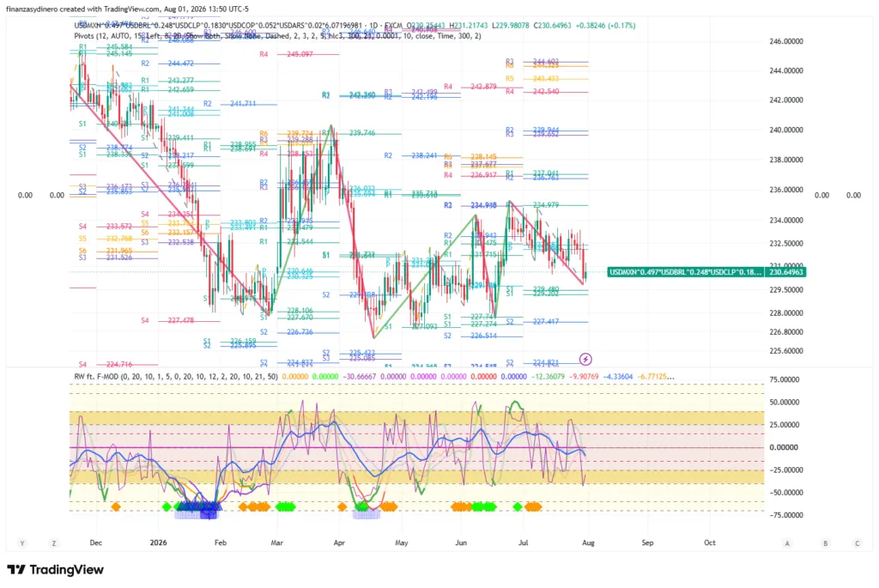The image size is (879, 588).
Task: Click the purple lightning event icon
Action: 585,359
